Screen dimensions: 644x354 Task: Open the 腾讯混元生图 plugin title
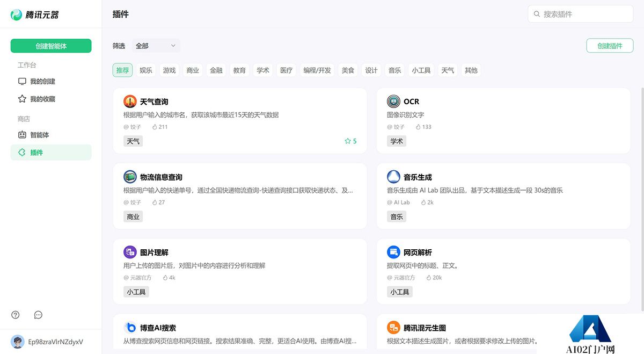[x=425, y=328]
